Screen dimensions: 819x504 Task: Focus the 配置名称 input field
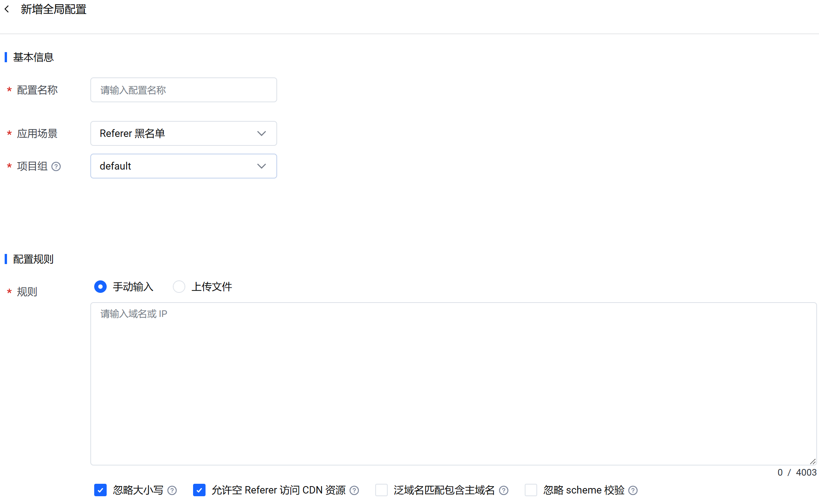pyautogui.click(x=183, y=90)
